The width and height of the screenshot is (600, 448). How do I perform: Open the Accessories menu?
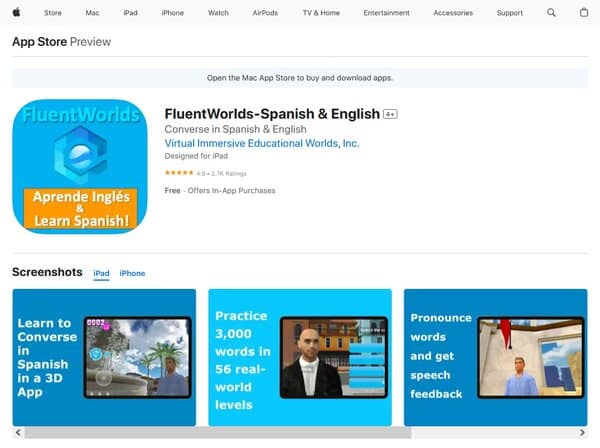(453, 13)
